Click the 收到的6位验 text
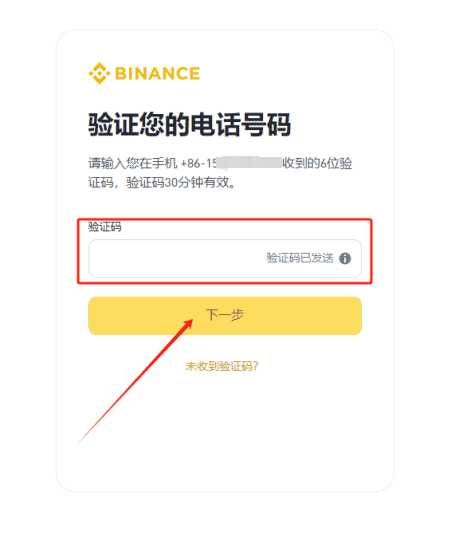This screenshot has height=540, width=456. tap(317, 163)
